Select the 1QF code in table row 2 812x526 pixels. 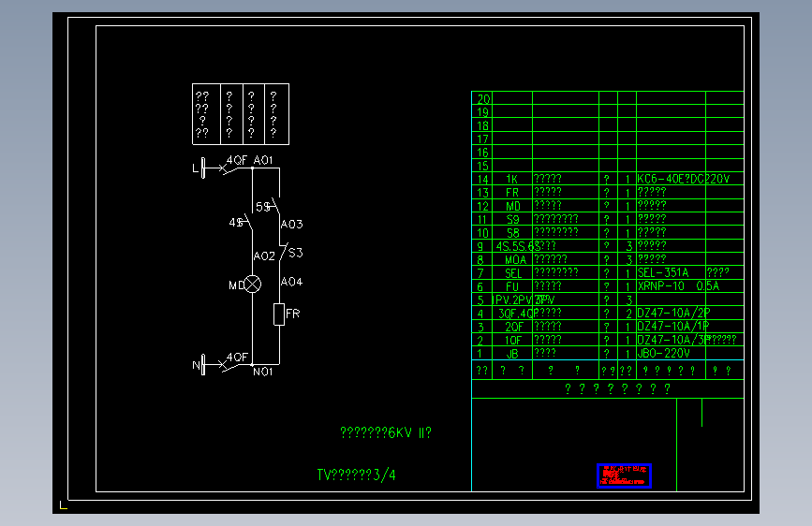pos(512,341)
